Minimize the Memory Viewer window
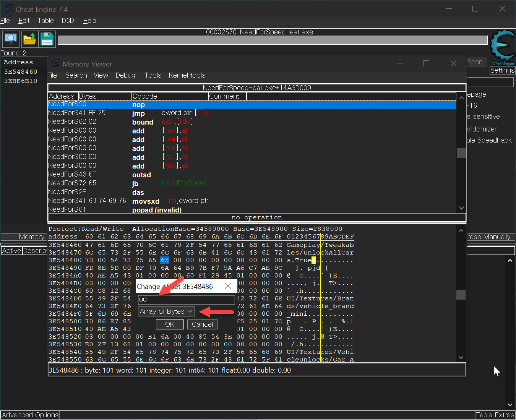This screenshot has width=516, height=420. 400,63
